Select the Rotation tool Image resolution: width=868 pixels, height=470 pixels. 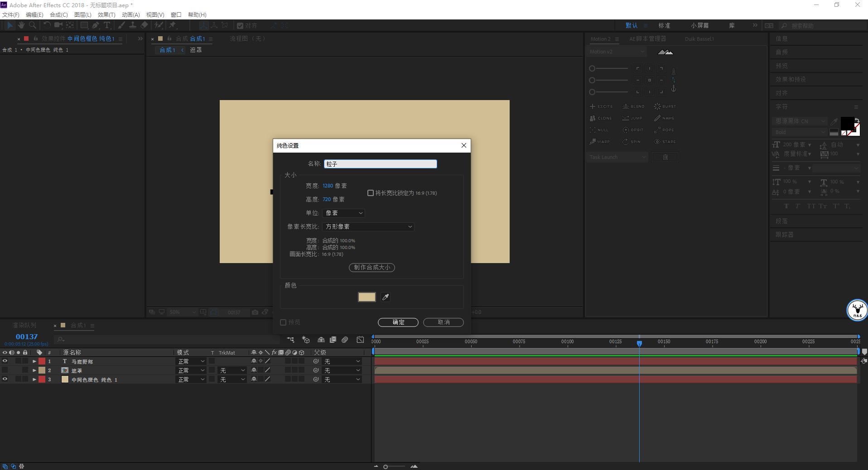point(47,25)
